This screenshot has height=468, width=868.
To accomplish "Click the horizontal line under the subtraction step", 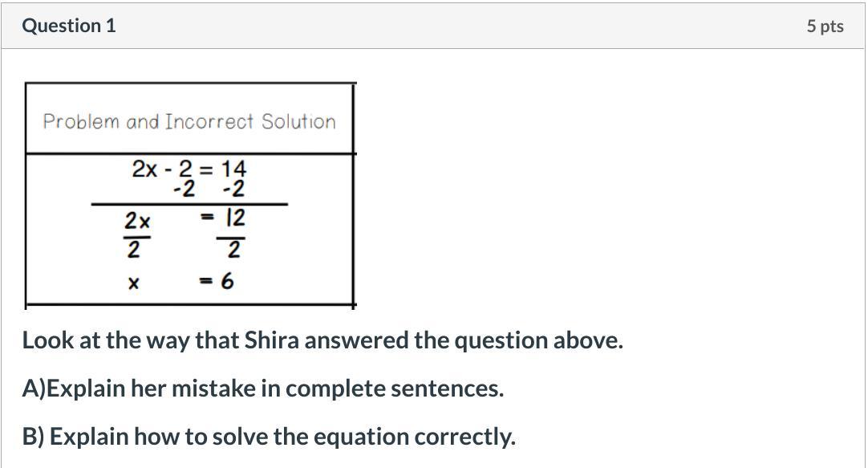I will click(189, 204).
